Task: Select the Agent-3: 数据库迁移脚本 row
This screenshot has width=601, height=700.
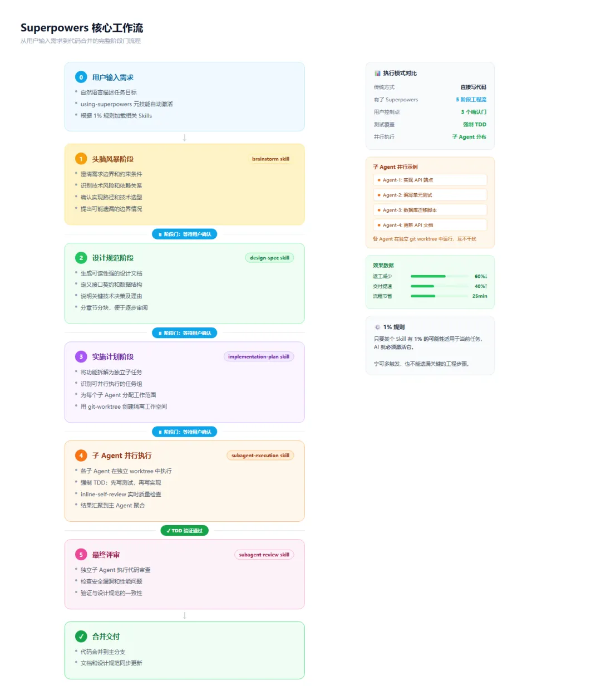Action: click(430, 211)
